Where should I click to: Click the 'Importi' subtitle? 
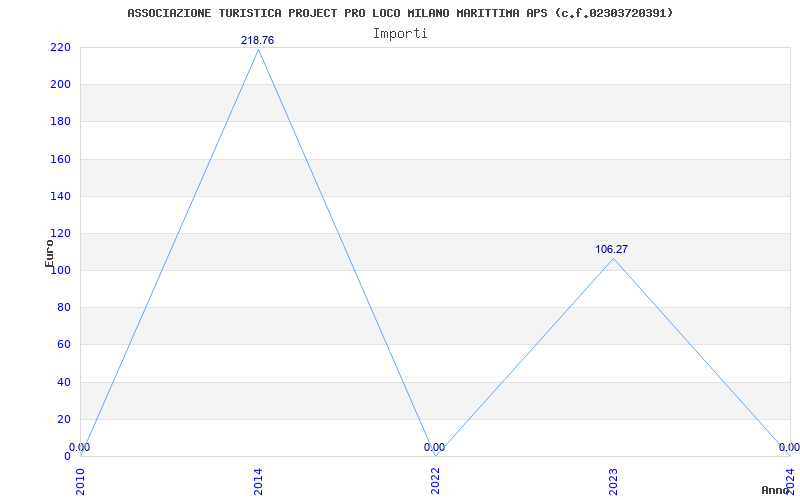click(x=400, y=34)
